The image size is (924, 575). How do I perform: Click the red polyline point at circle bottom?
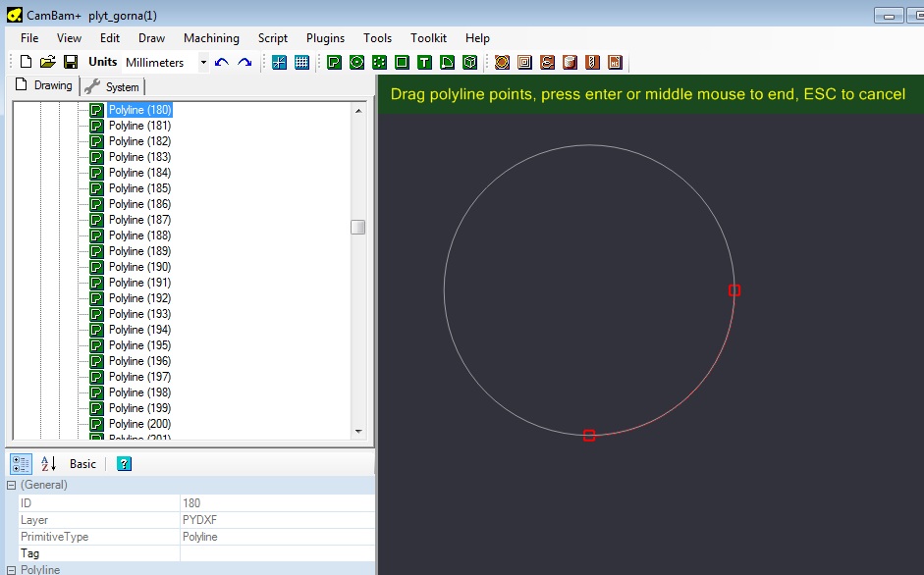tap(589, 436)
